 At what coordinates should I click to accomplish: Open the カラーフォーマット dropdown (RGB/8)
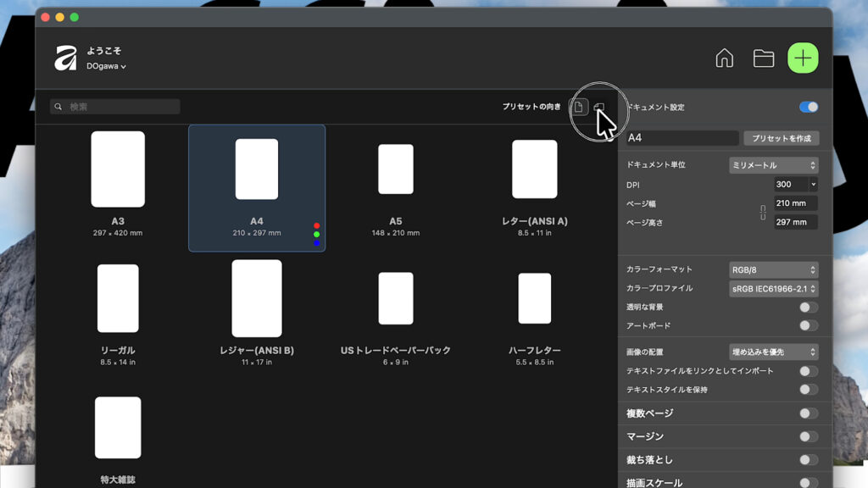773,269
